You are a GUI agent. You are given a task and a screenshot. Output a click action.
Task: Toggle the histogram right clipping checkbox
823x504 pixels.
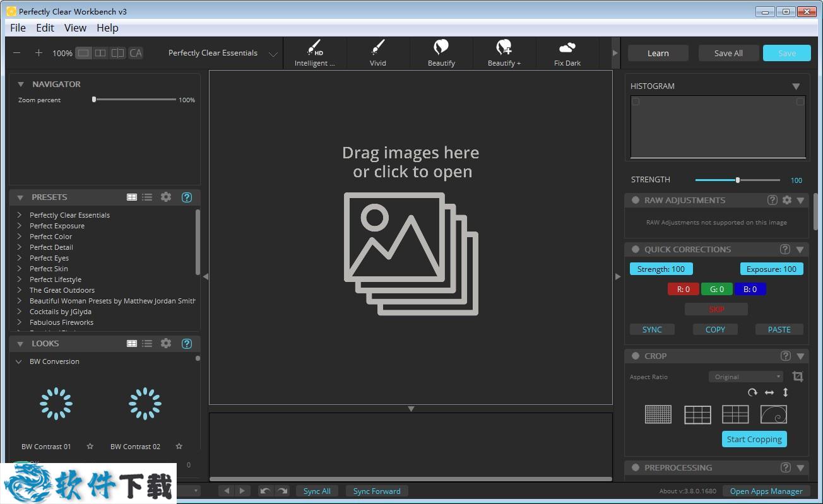(x=800, y=102)
